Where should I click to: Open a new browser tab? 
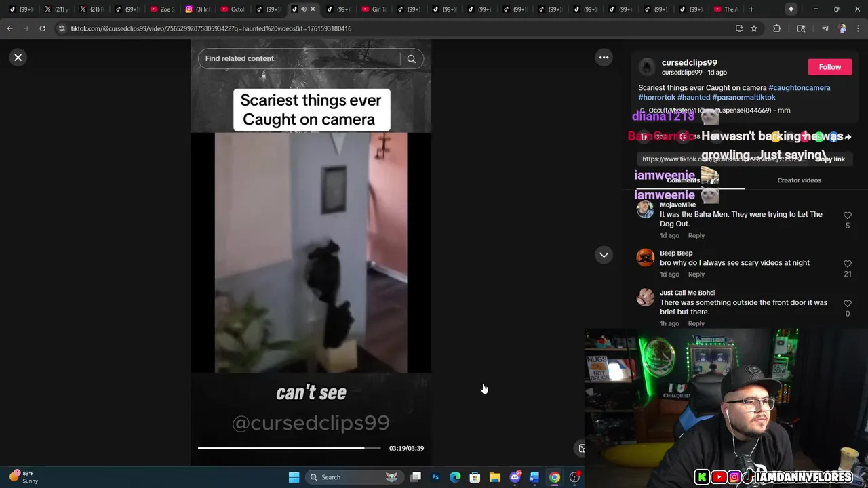[x=751, y=9]
